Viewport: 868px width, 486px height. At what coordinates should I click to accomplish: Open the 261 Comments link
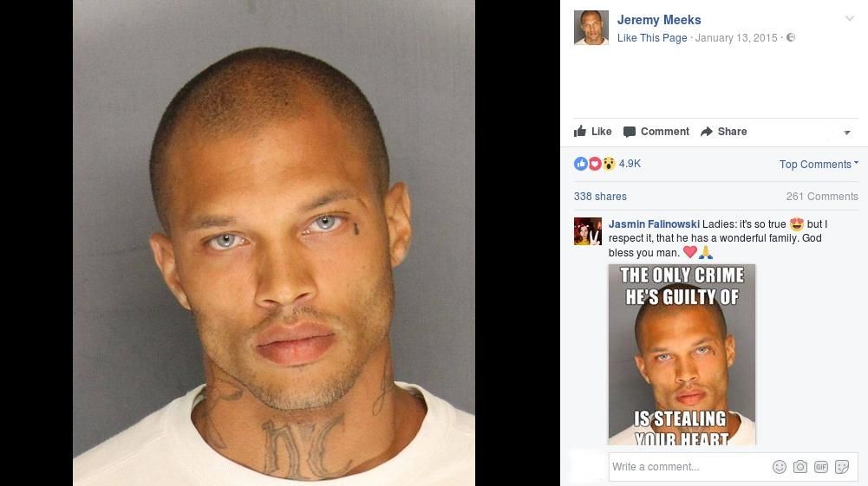pos(822,197)
